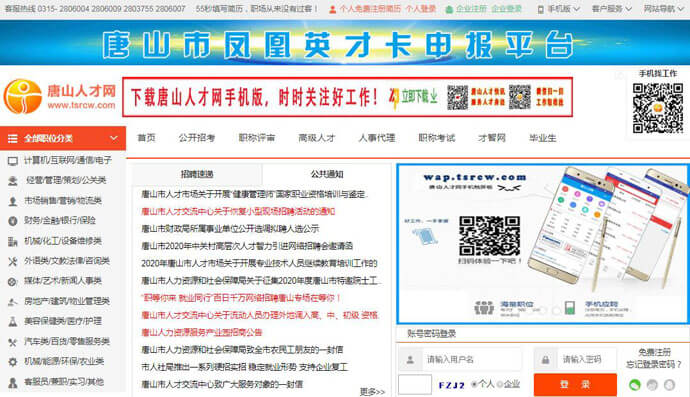Select the 个人 radio button
The image size is (690, 397).
(x=474, y=385)
